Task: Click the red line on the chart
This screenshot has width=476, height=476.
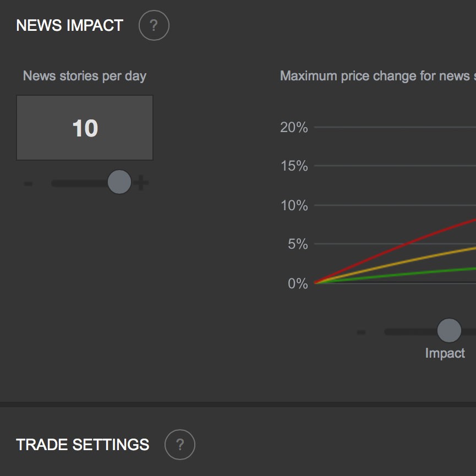Action: 407,243
